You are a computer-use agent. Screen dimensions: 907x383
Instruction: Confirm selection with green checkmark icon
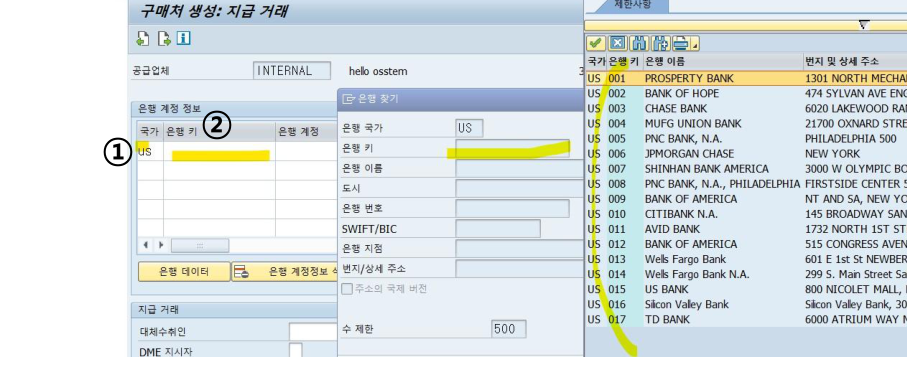pyautogui.click(x=596, y=43)
